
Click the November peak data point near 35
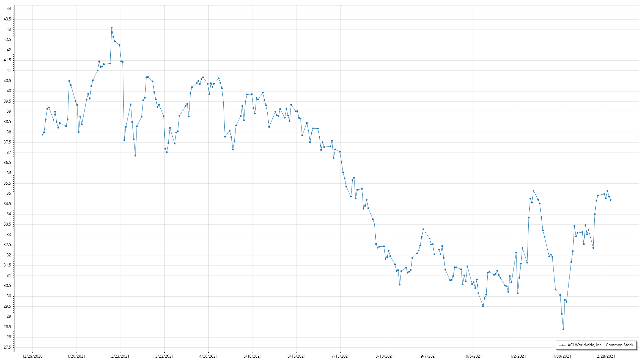point(533,191)
